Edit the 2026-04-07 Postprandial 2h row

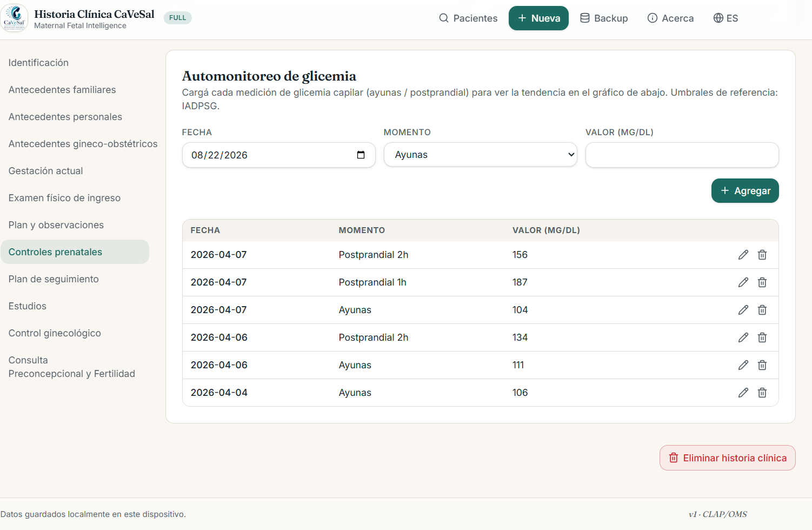click(743, 255)
